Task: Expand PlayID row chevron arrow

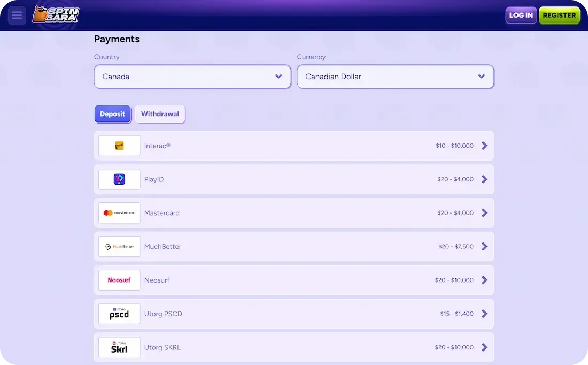Action: tap(484, 179)
